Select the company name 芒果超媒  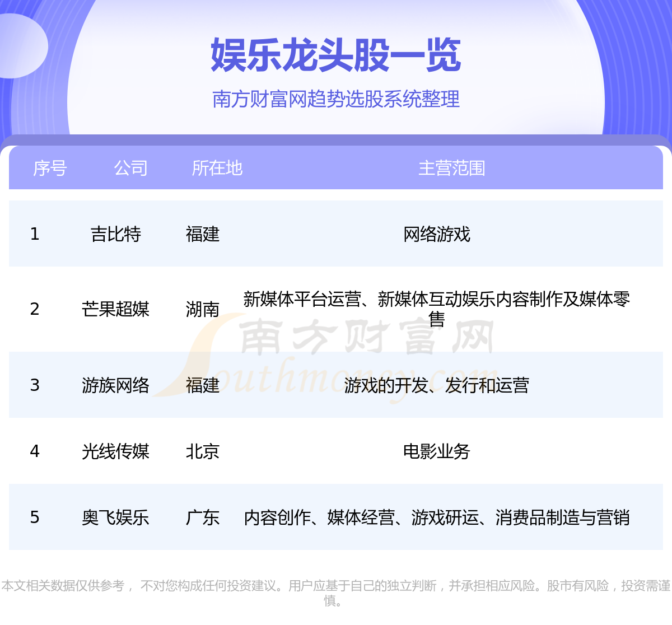[x=115, y=309]
